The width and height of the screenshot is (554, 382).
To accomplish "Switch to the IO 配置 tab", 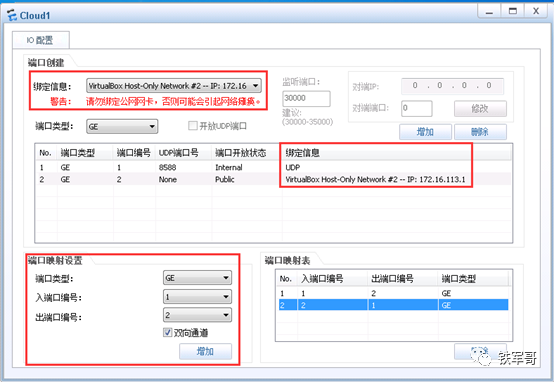I will (41, 40).
